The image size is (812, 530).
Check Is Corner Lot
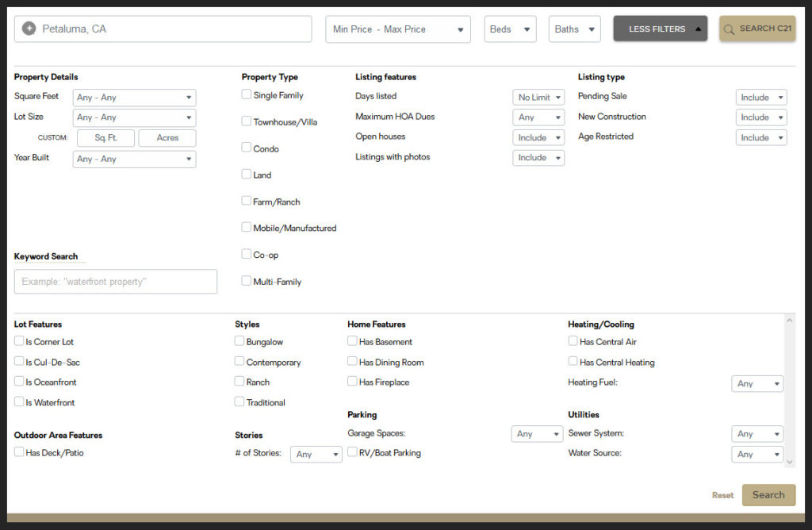(19, 341)
